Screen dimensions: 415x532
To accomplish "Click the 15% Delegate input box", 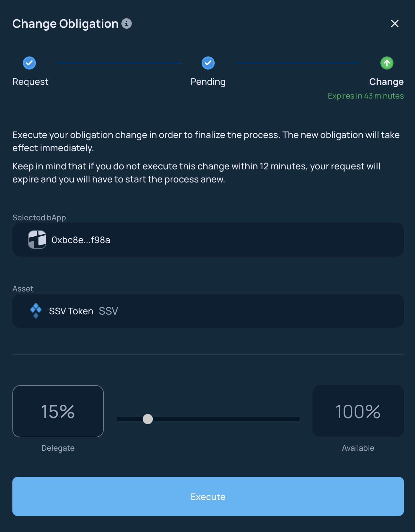I will click(58, 411).
